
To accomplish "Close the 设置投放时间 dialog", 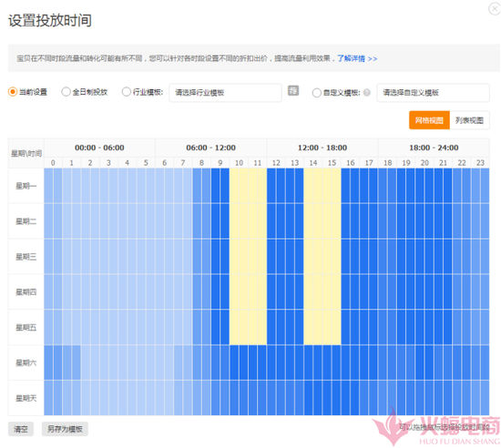I will [x=496, y=8].
